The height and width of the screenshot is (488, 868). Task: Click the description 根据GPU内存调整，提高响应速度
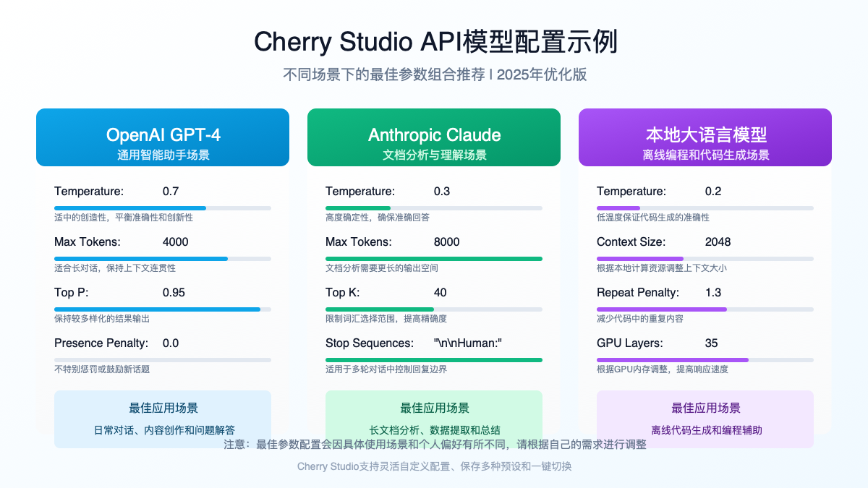click(x=663, y=369)
